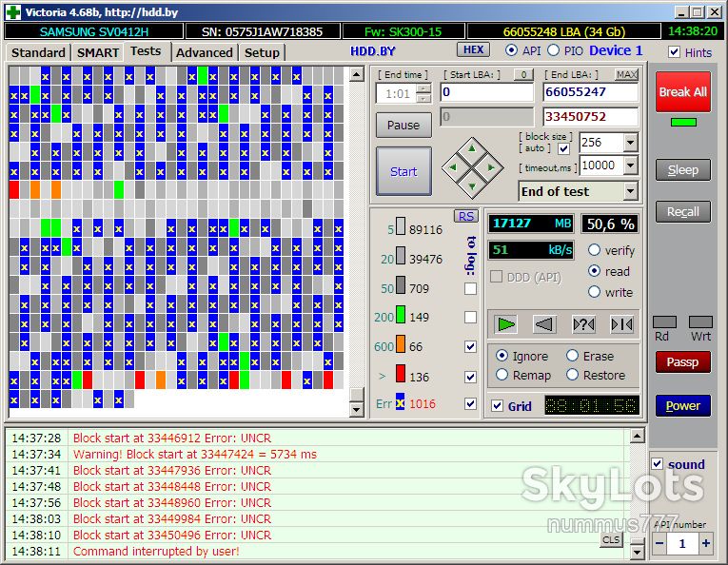Click the Sleep button

[x=683, y=169]
